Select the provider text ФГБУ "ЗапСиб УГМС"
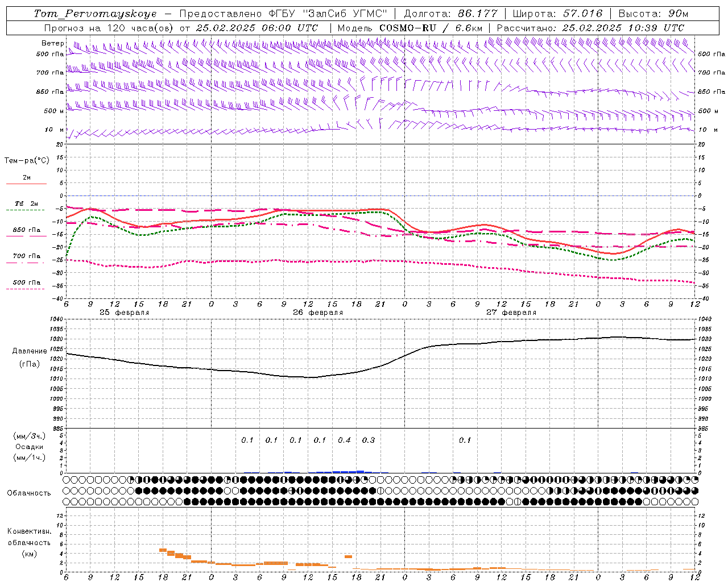 click(328, 14)
